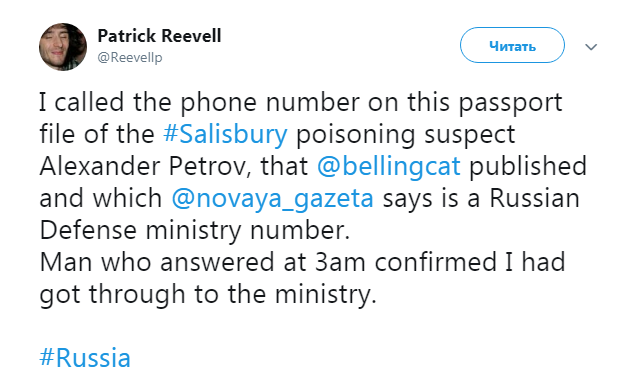Open Patrick Reevell's profile avatar

point(63,47)
